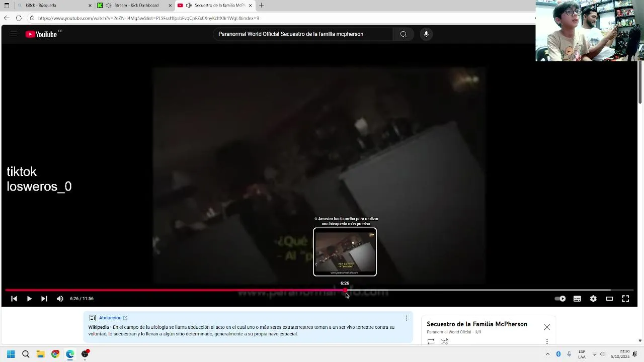Open the player settings gear menu
Viewport: 644px width, 362px height.
pos(593,299)
